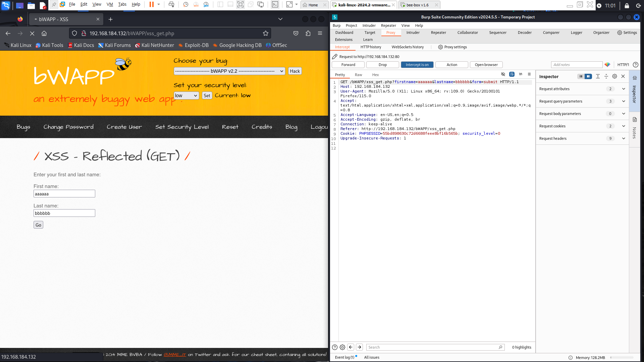Screen dimensions: 644x362
Task: Toggle the show non-printable characters icon
Action: click(x=521, y=74)
